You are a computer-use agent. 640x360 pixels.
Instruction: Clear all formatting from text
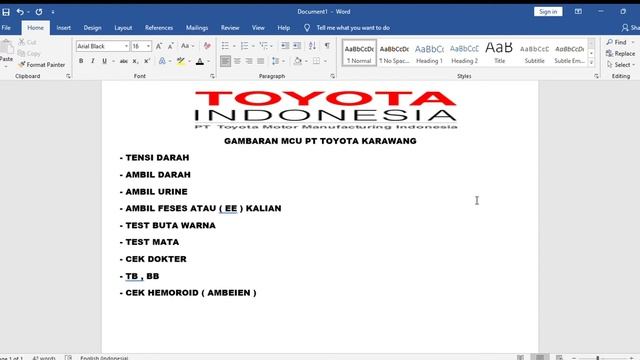pyautogui.click(x=207, y=46)
